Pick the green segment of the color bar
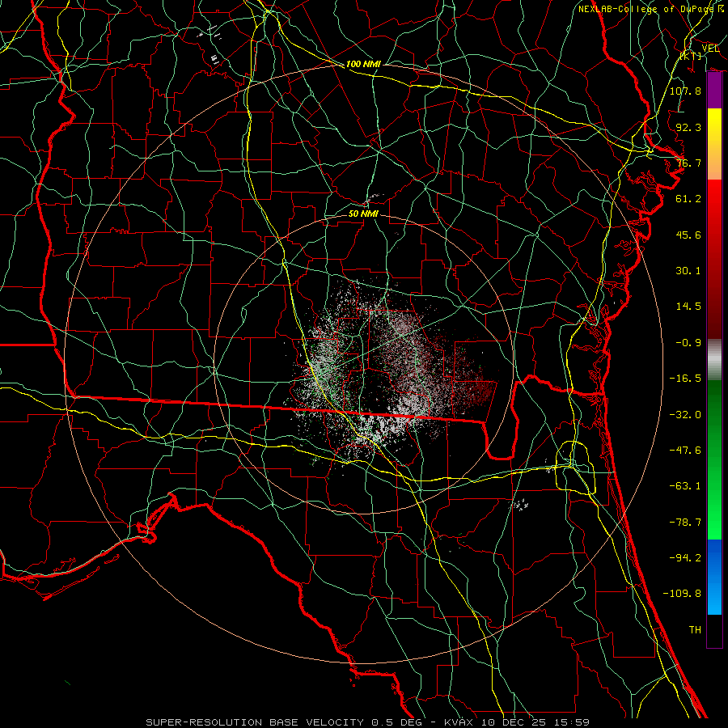This screenshot has width=728, height=728. [714, 459]
